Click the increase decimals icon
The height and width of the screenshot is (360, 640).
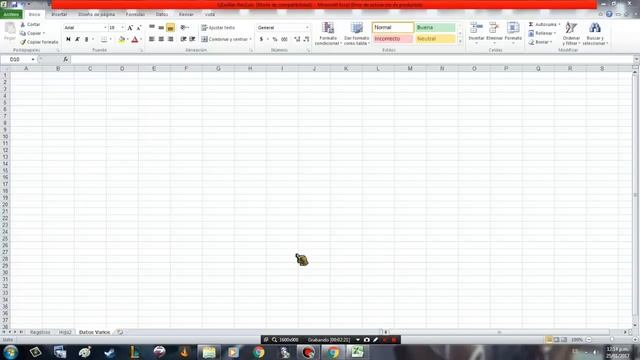click(297, 39)
